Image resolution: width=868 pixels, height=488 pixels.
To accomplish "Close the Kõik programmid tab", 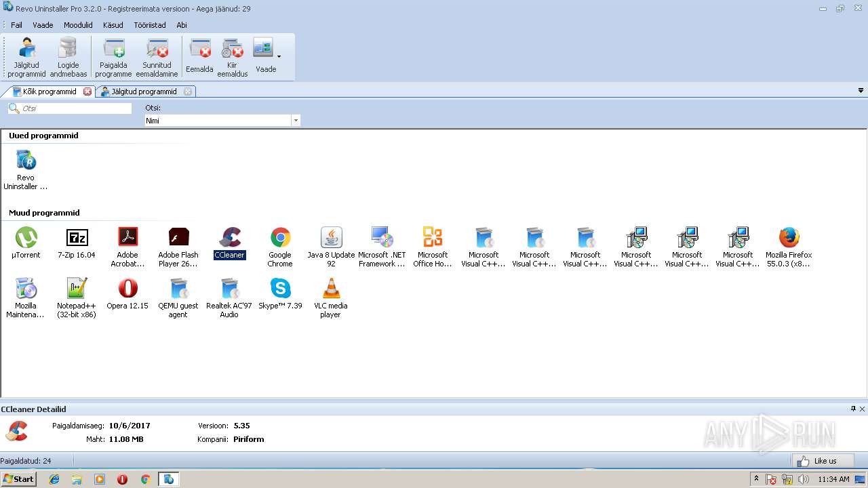I will click(87, 91).
